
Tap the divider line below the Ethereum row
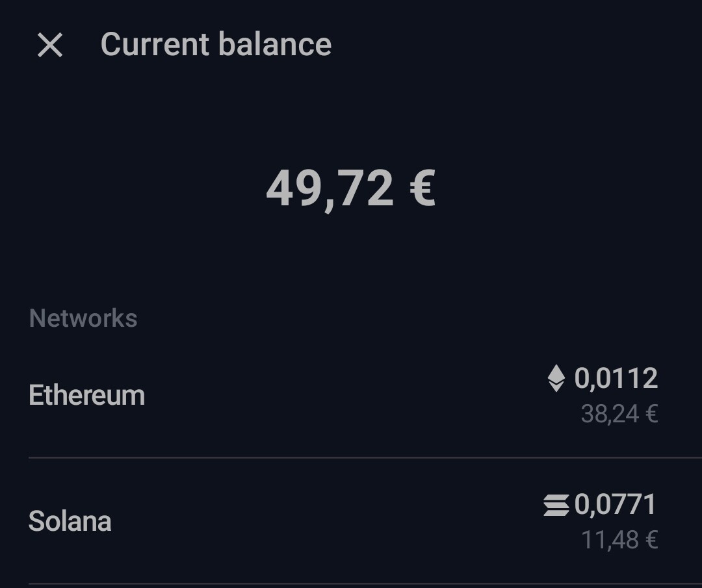coord(365,457)
